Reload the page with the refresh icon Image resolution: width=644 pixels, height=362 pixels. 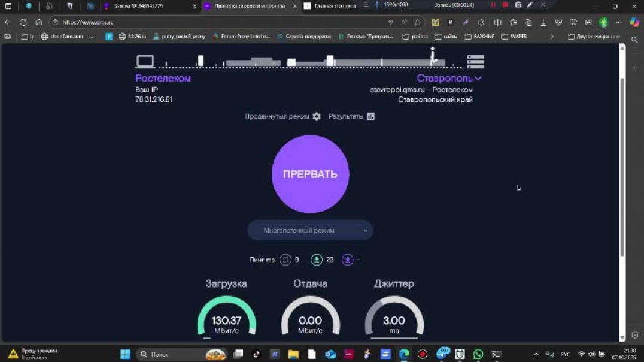tap(23, 22)
